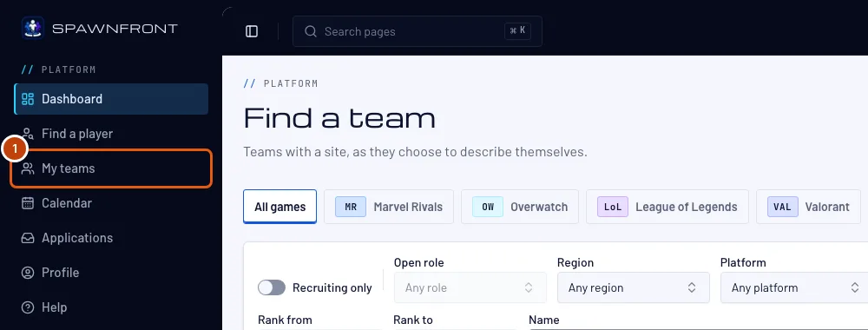Click the Calendar icon in sidebar
Screen dimensions: 868x330
[x=28, y=203]
